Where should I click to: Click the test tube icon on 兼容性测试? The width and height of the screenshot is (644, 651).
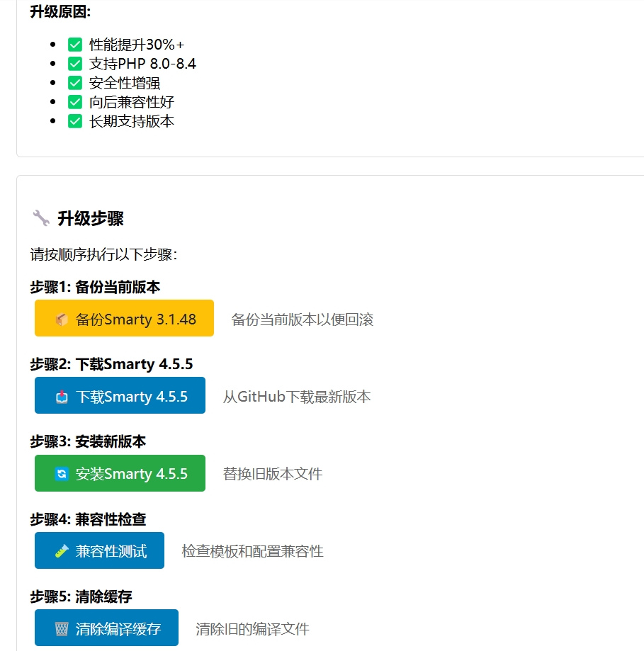click(x=62, y=551)
